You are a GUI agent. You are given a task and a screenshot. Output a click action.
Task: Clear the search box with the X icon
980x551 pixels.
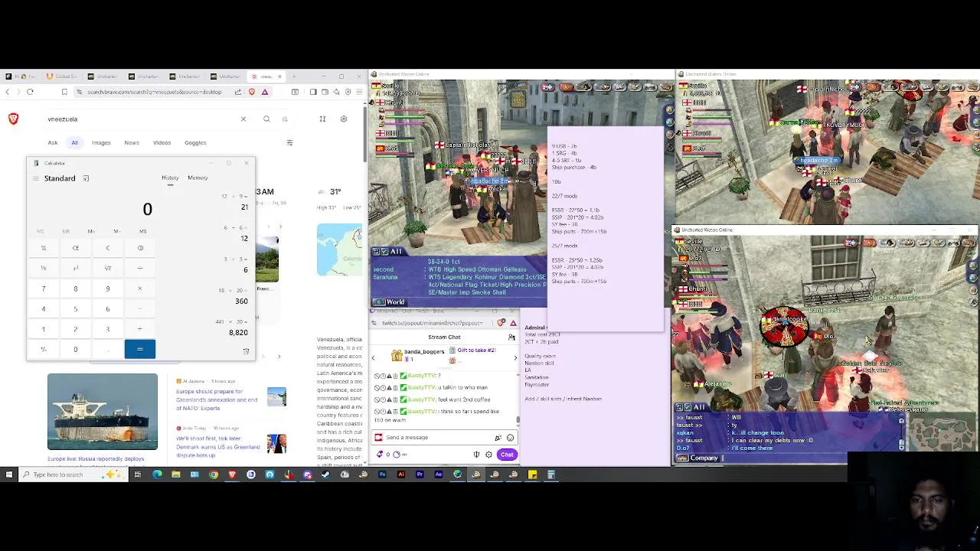point(243,119)
